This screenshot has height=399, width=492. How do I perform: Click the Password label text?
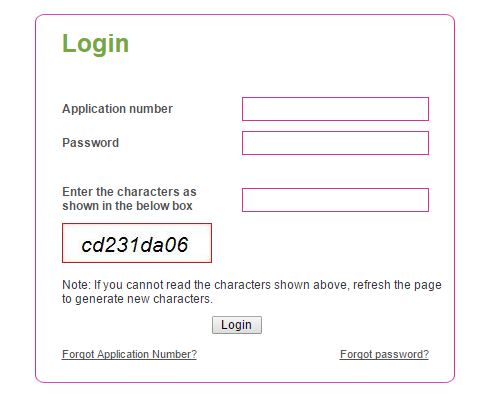point(90,143)
